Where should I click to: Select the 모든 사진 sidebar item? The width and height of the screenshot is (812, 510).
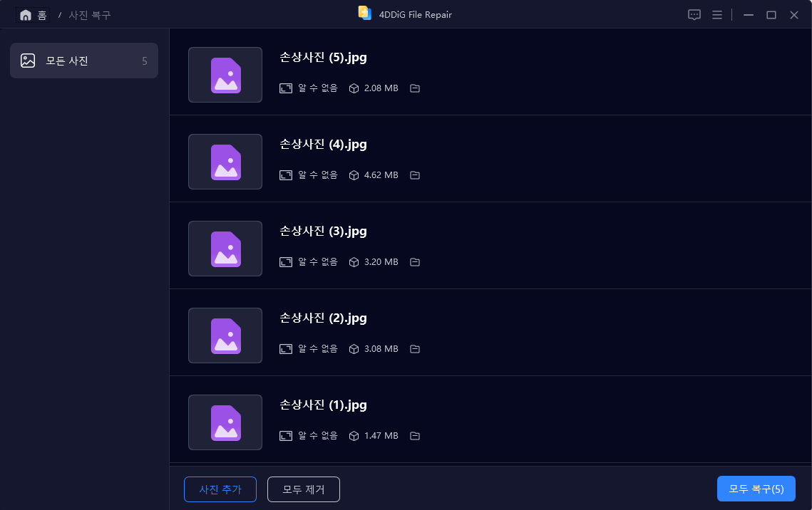84,61
